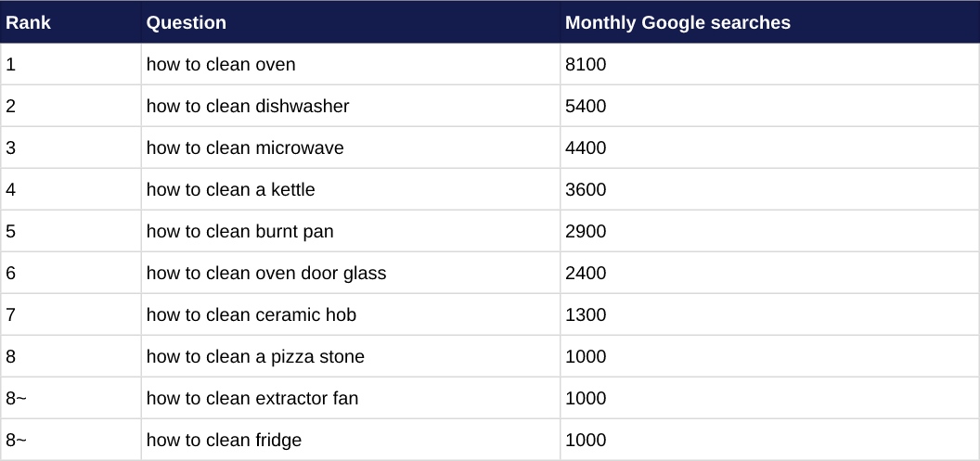Select the 'how to clean burnt pan' cell

click(351, 232)
